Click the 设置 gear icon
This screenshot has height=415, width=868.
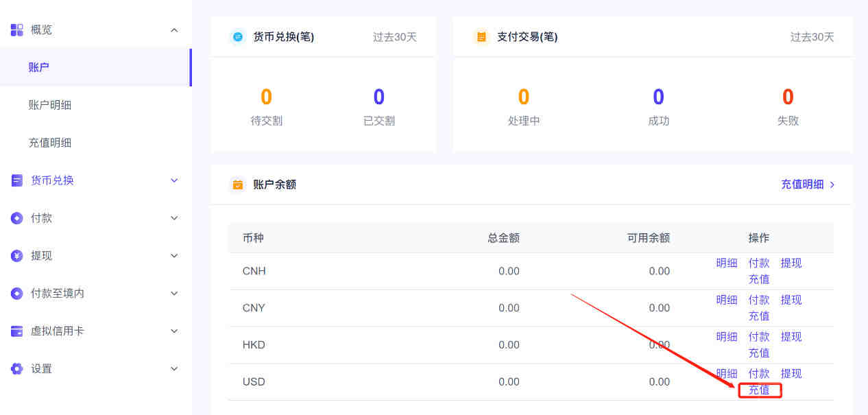point(17,369)
